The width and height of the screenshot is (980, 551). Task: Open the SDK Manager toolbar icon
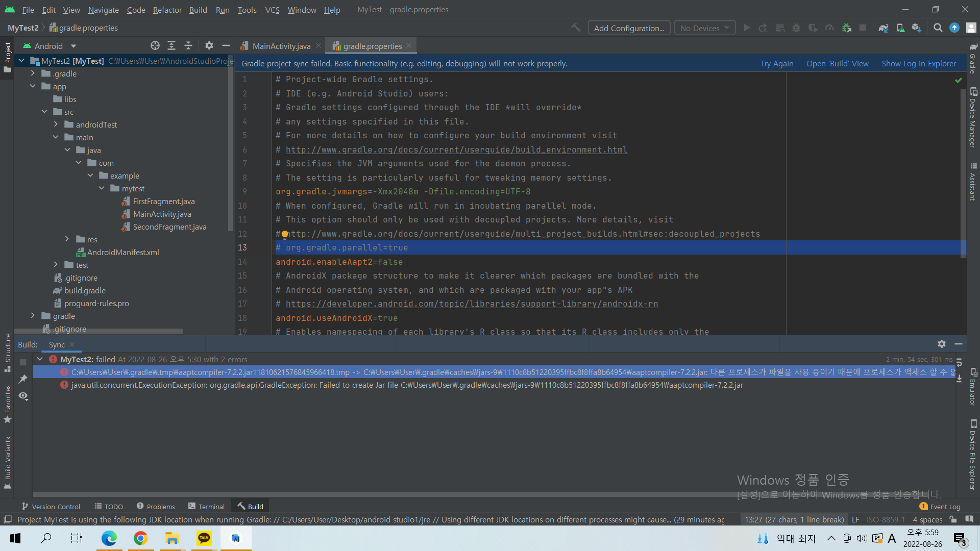point(917,28)
